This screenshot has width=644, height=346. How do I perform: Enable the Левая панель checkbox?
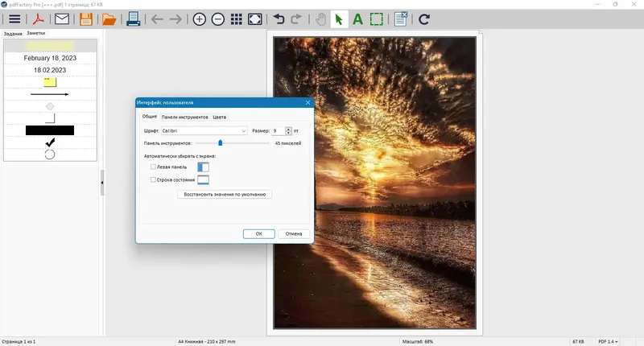pyautogui.click(x=153, y=167)
